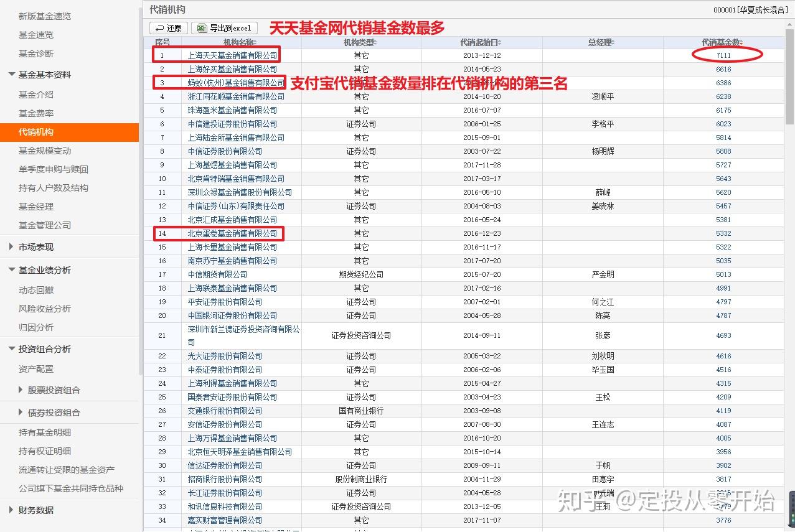Select the 中信期货有限公司 cell
The image size is (795, 532).
coord(217,274)
